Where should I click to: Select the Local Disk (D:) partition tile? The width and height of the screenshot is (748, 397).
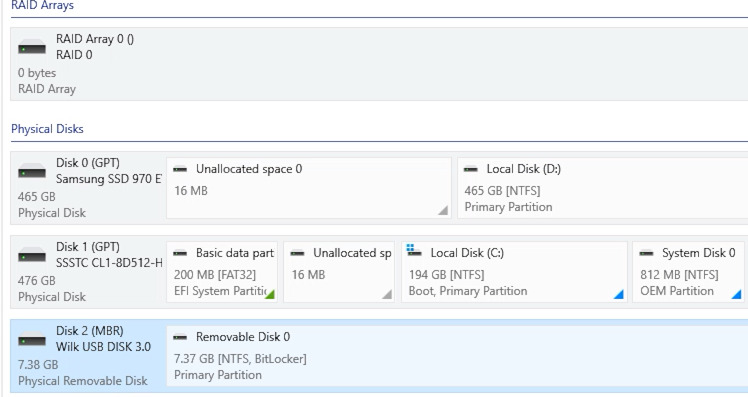point(603,188)
